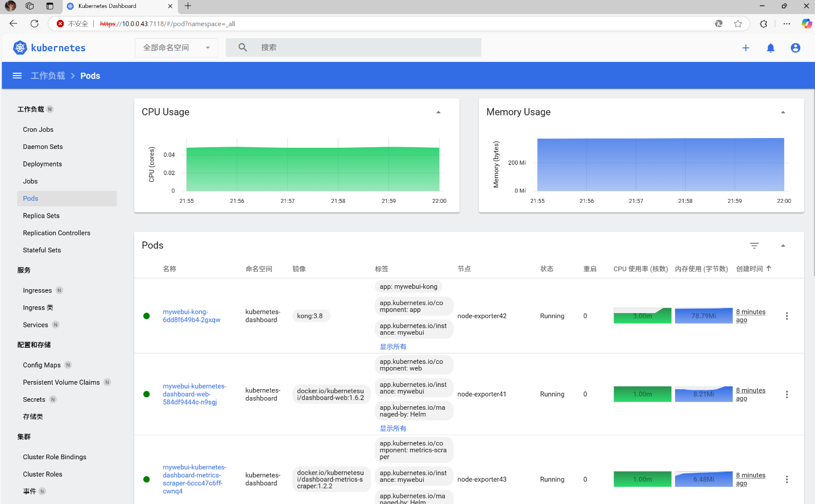This screenshot has height=504, width=815.
Task: Open Replica Sets in sidebar
Action: pos(41,216)
